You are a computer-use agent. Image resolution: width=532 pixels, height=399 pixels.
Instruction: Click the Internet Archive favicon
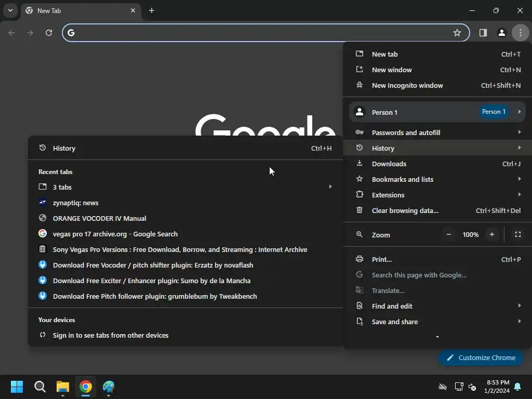pyautogui.click(x=43, y=249)
